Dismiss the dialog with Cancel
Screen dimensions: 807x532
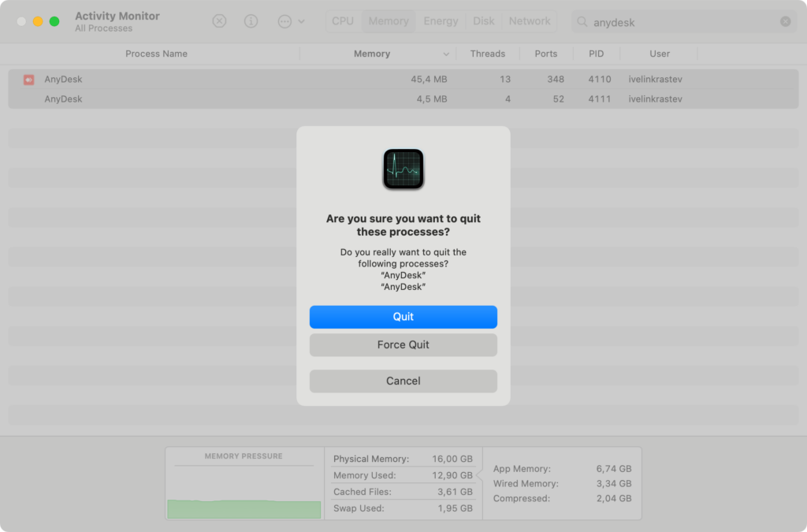[403, 381]
